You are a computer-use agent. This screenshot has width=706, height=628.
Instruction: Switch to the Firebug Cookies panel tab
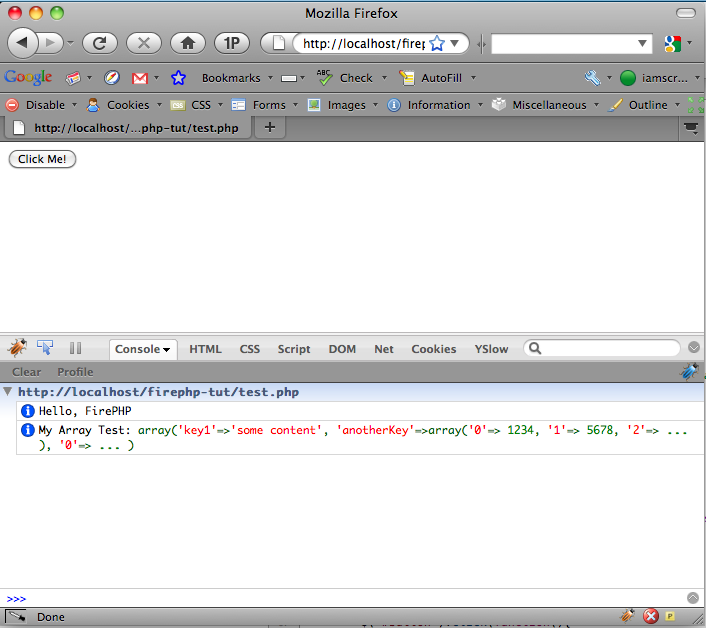[434, 349]
